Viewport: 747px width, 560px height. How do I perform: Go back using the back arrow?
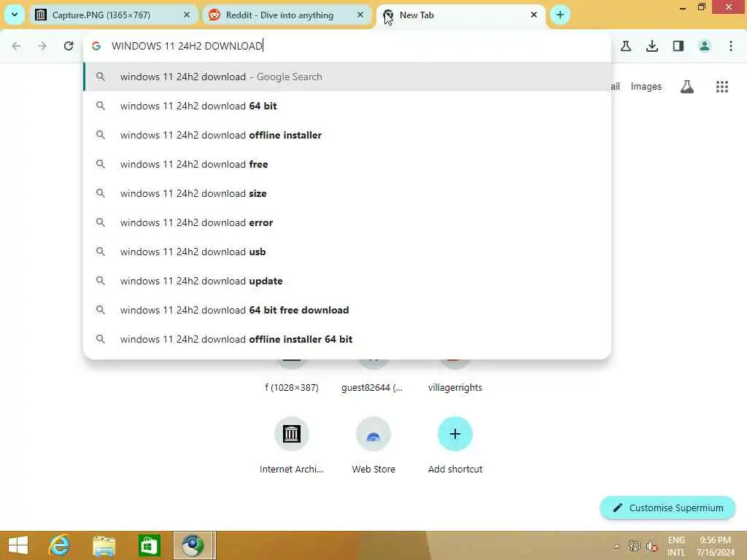16,46
